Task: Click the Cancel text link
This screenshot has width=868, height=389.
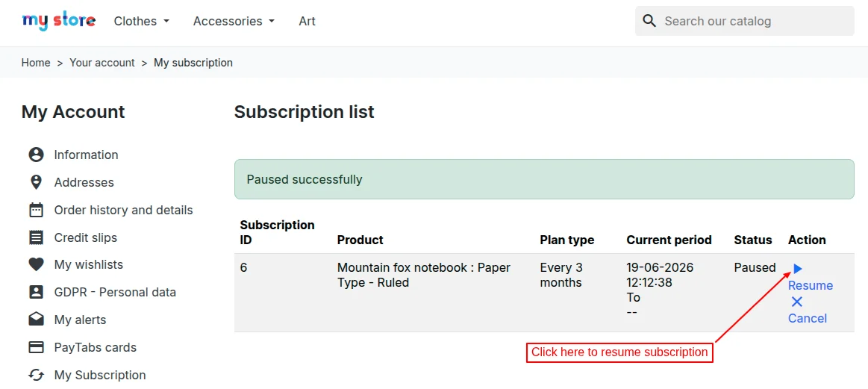Action: [x=808, y=318]
